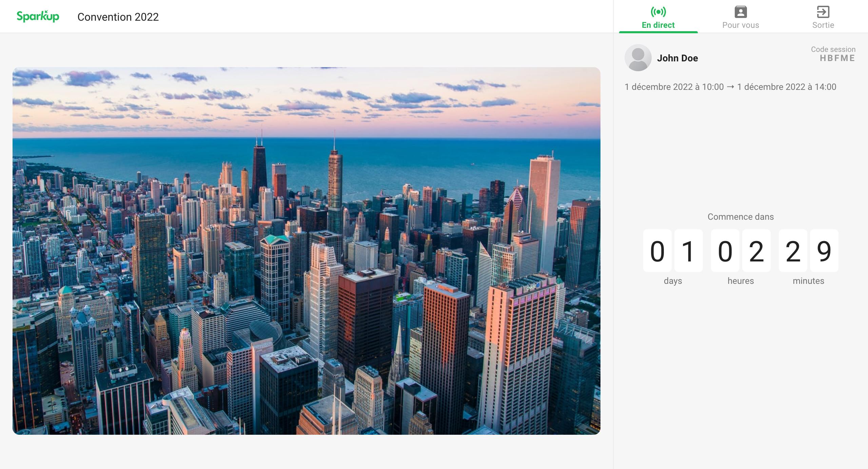
Task: Click the minutes countdown digit 9
Action: click(x=824, y=251)
